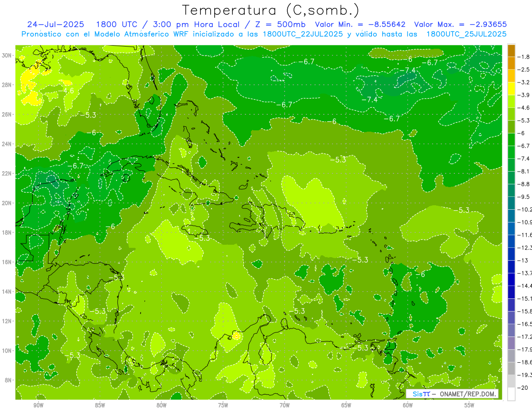Click the color bar label "-13"
The width and height of the screenshot is (532, 411).
[522, 260]
